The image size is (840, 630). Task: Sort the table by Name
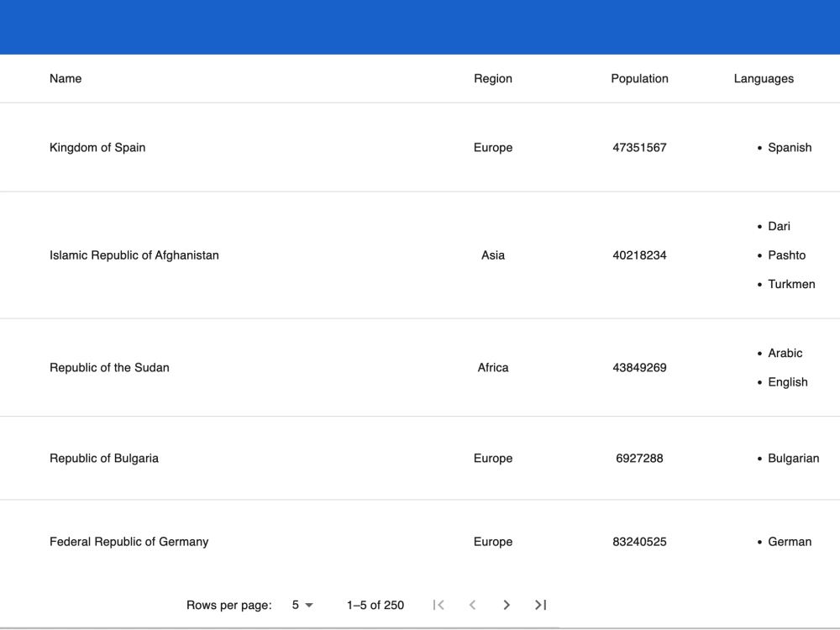65,78
